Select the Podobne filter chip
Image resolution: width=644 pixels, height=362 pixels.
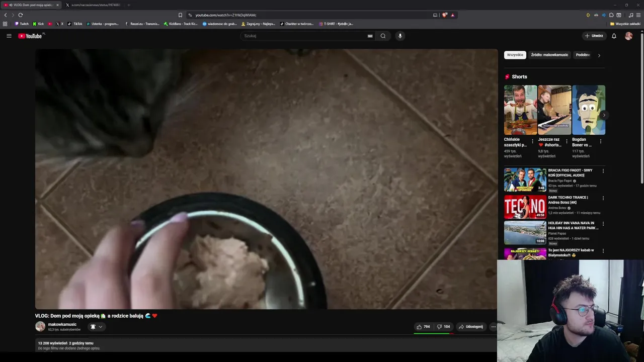(x=583, y=55)
